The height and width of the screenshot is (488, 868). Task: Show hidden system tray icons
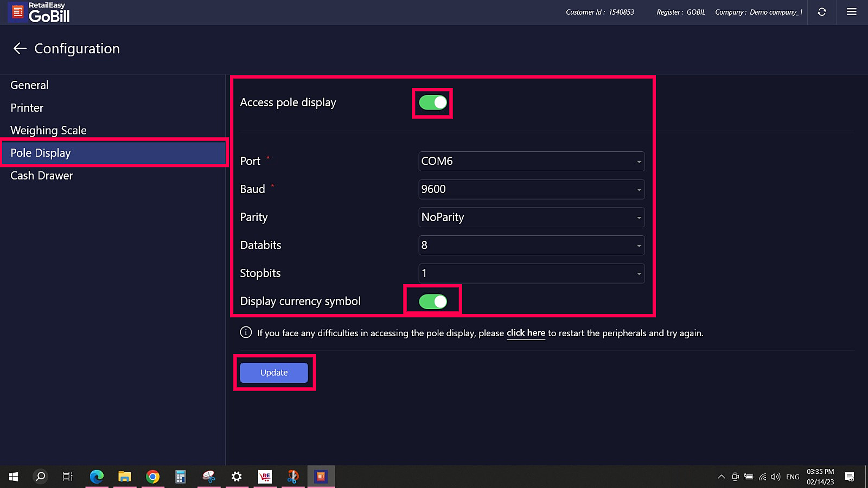coord(721,477)
